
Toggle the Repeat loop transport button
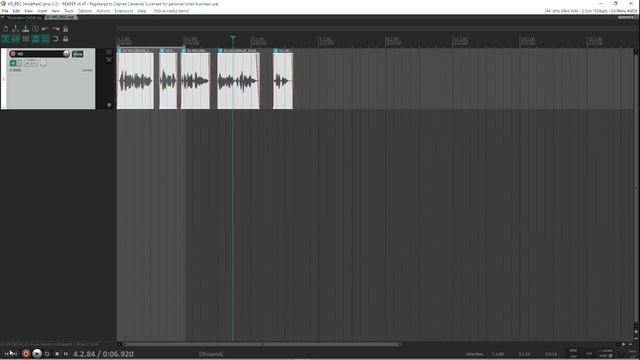(x=47, y=354)
